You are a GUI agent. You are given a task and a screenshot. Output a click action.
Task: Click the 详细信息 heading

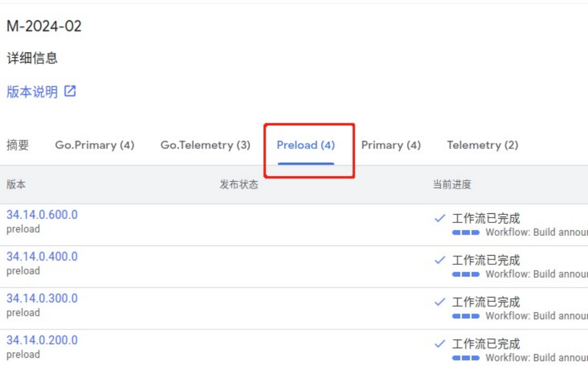tap(32, 58)
